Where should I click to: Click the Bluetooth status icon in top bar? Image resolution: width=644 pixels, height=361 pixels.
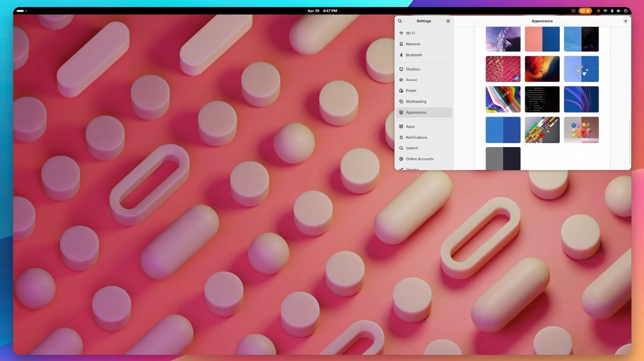click(612, 11)
